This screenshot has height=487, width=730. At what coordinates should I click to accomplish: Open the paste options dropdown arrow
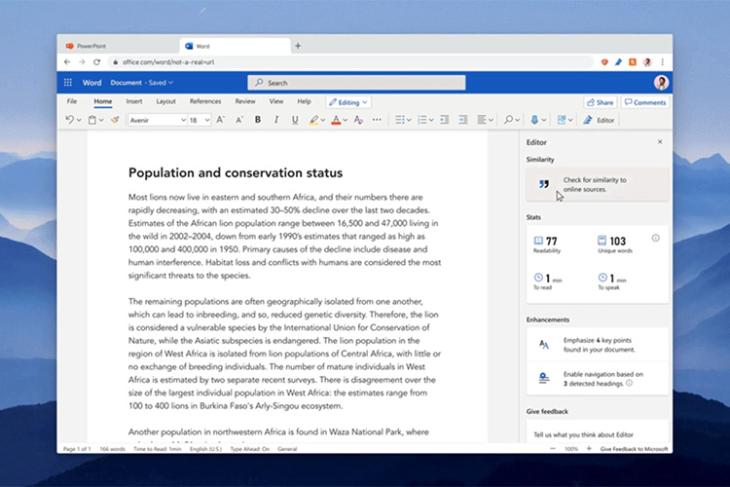(x=101, y=120)
